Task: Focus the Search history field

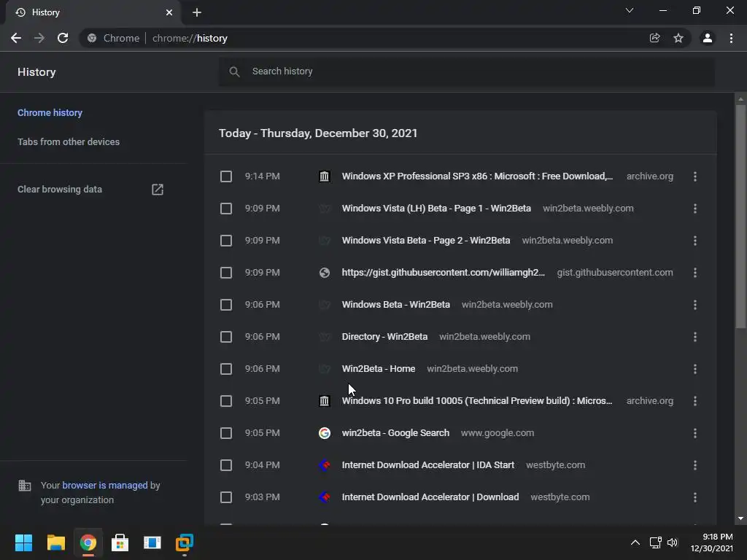Action: pyautogui.click(x=466, y=72)
